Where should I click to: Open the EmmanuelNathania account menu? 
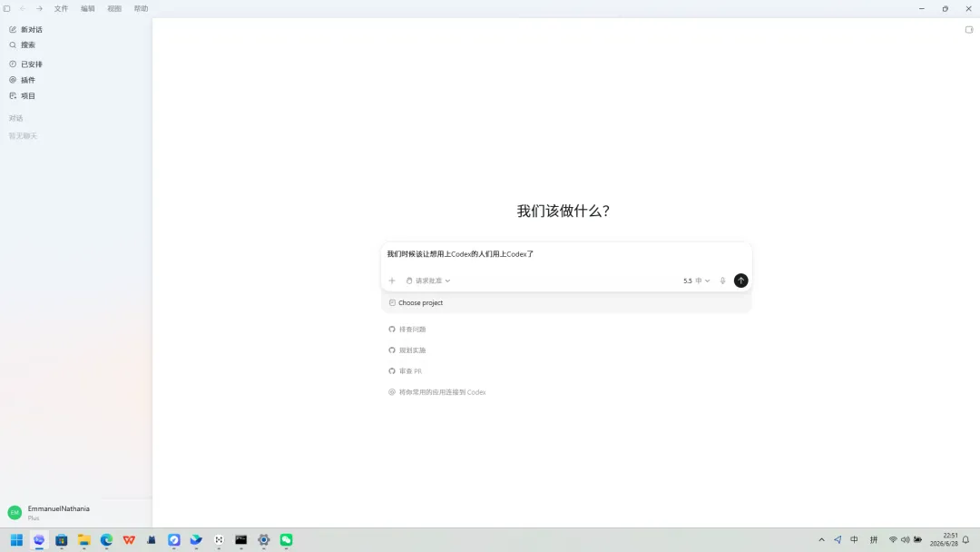tap(75, 513)
